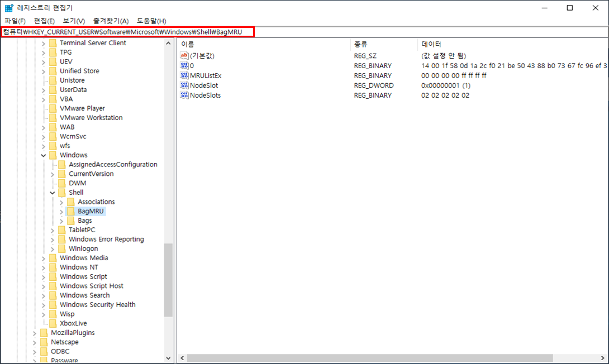Click the BagMRU folder icon

pyautogui.click(x=70, y=211)
